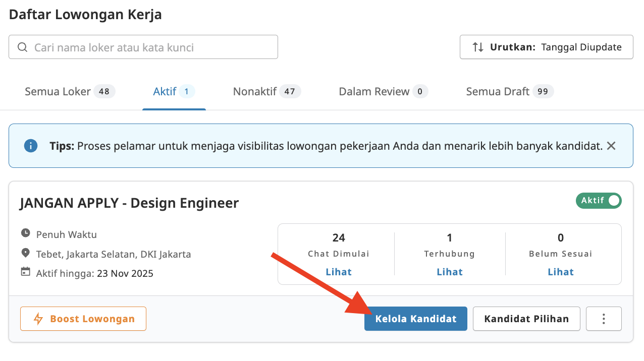Viewport: 644px width, 361px height.
Task: Switch to the Semua Loker tab
Action: [58, 91]
